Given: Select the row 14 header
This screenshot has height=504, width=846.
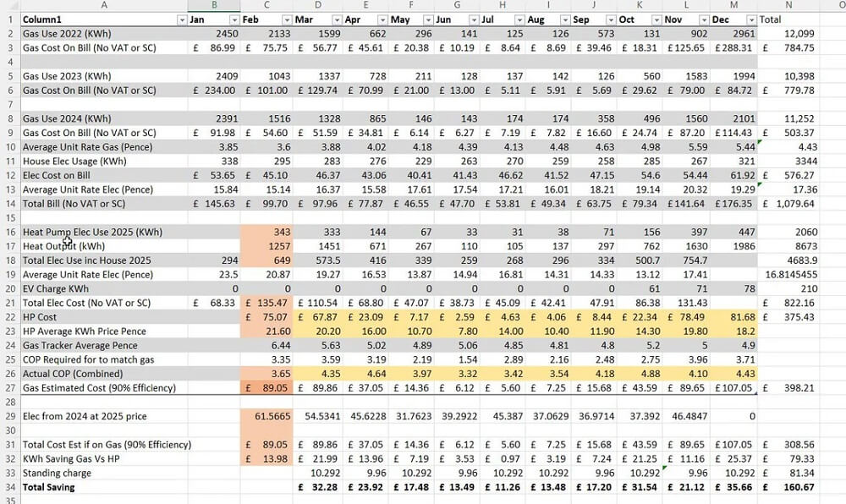Looking at the screenshot, I should tap(8, 204).
